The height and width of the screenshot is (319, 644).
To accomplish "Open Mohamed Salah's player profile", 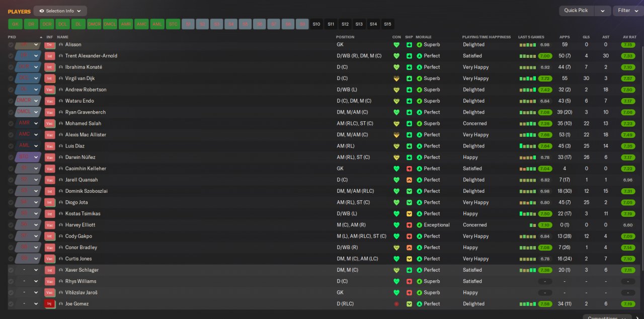I will coord(83,124).
